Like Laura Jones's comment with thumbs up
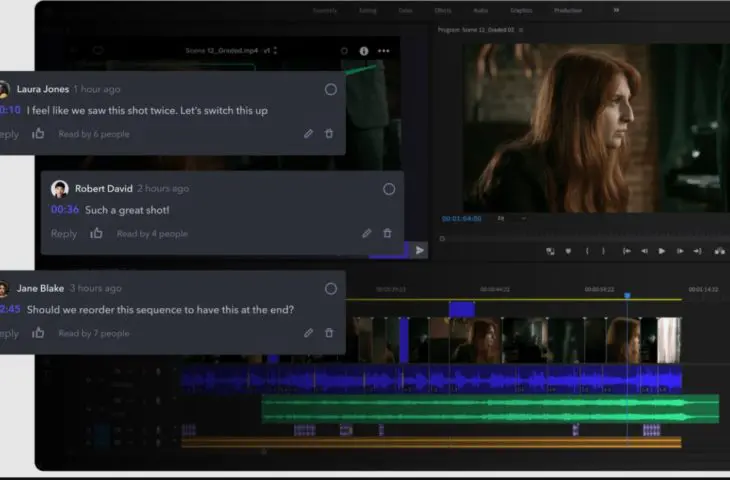 pos(38,134)
